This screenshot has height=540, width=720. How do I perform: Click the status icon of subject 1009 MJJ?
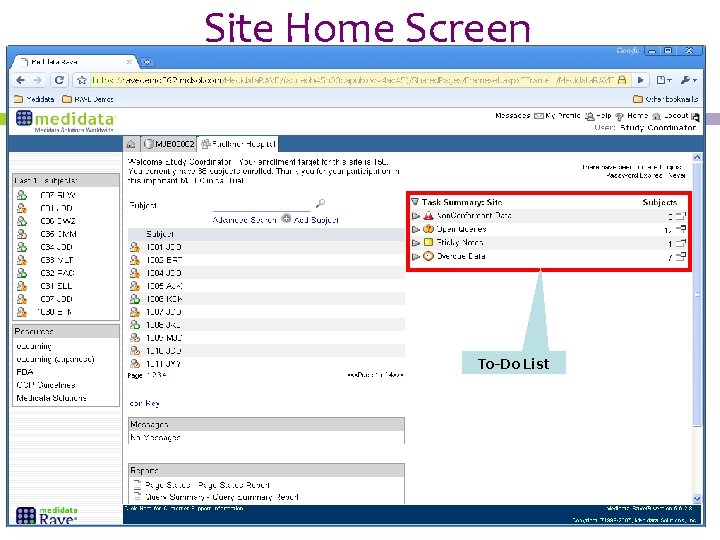point(135,338)
